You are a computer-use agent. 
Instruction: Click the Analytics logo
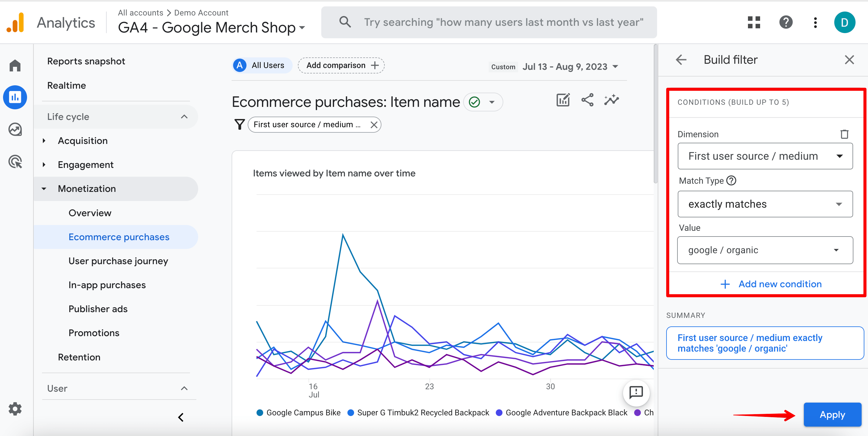pyautogui.click(x=15, y=22)
